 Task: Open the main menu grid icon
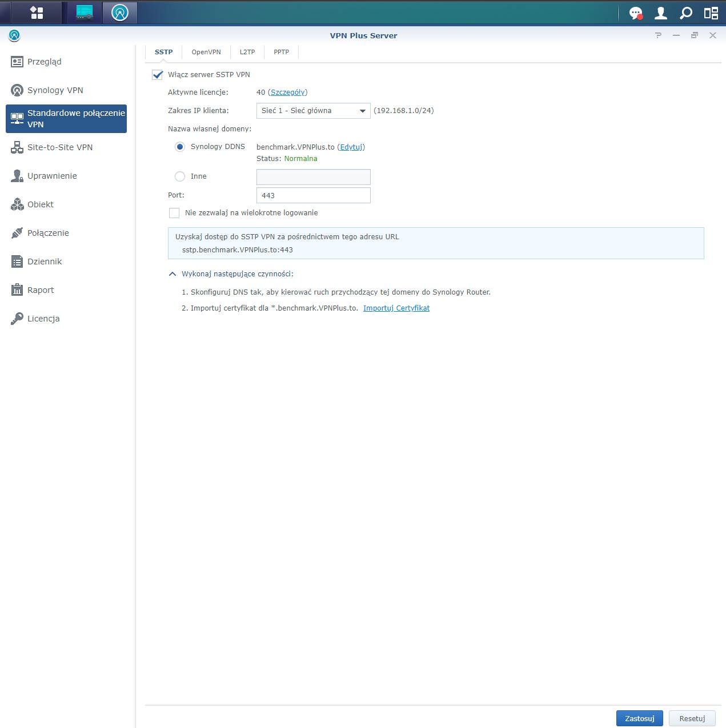tap(37, 13)
